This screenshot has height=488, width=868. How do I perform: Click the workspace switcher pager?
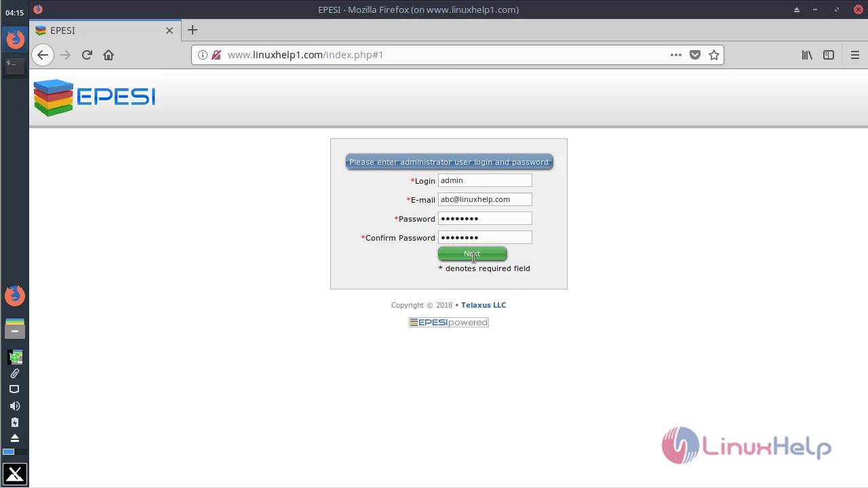coord(15,451)
